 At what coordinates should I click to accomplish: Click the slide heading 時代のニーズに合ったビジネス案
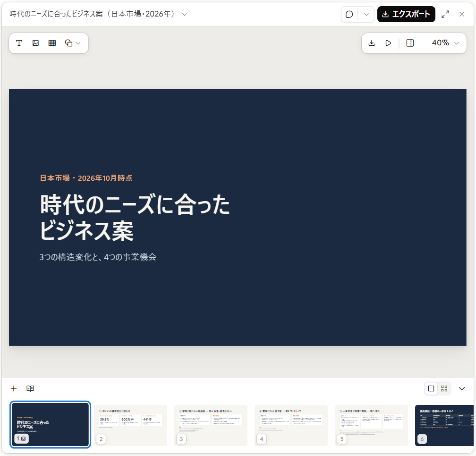click(135, 218)
